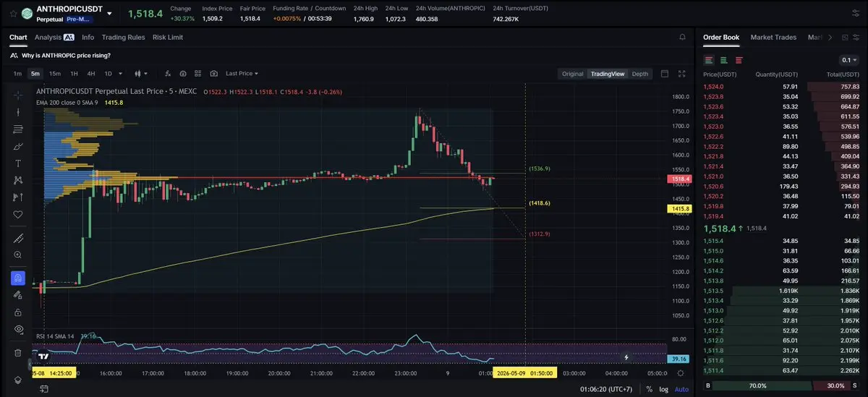Click the chart panel layout icon
This screenshot has width=868, height=397.
[x=665, y=74]
